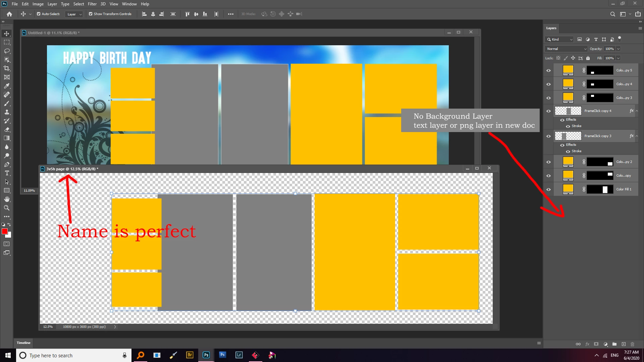Hide the FrameClick copy 4 layer
The width and height of the screenshot is (644, 362).
point(548,111)
